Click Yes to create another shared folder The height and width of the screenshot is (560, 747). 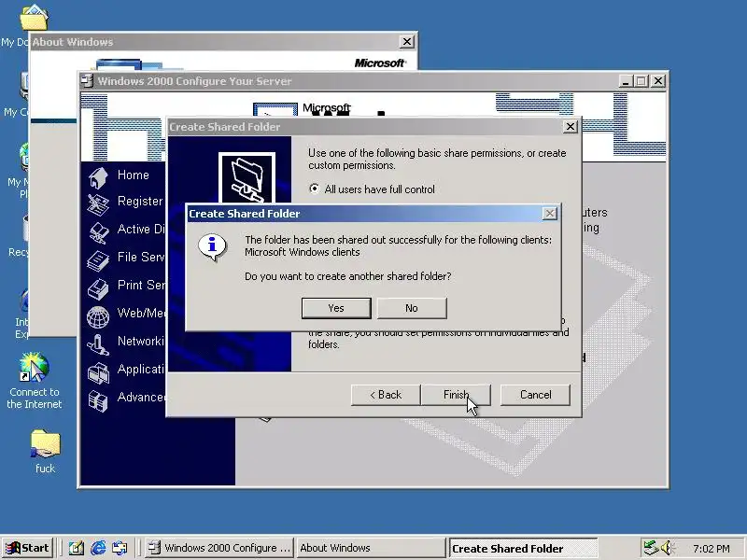coord(336,308)
